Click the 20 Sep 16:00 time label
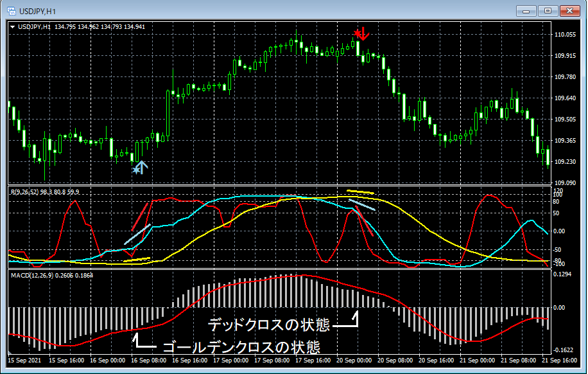588x374 pixels. [x=436, y=360]
